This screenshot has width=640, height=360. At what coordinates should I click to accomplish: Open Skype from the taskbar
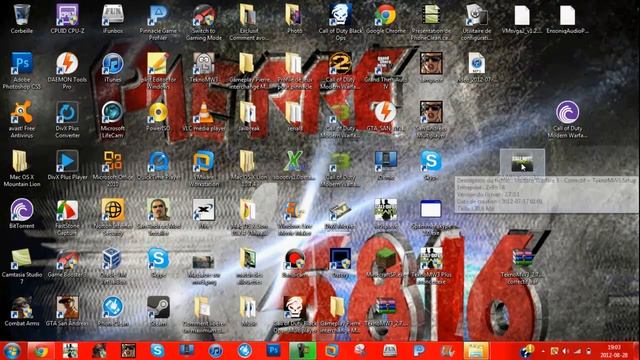pyautogui.click(x=157, y=351)
